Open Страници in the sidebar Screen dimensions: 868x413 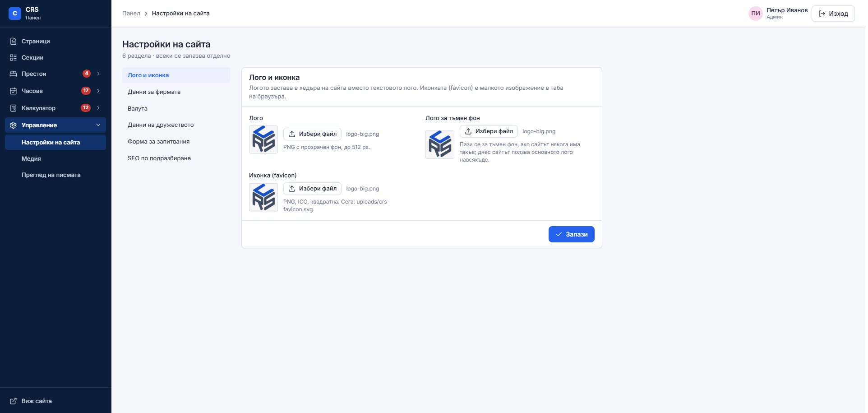tap(55, 41)
